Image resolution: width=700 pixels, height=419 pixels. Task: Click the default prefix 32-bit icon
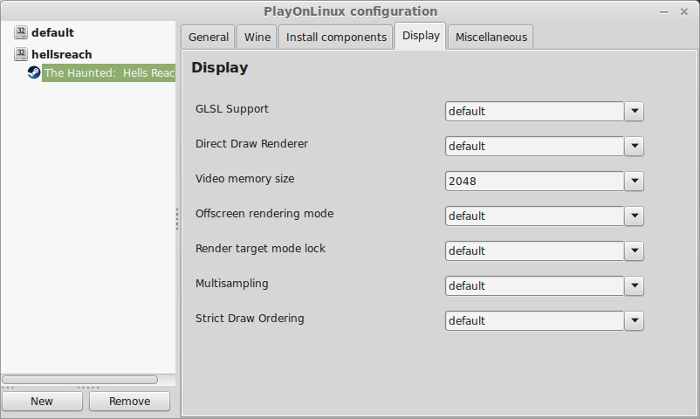pos(21,32)
